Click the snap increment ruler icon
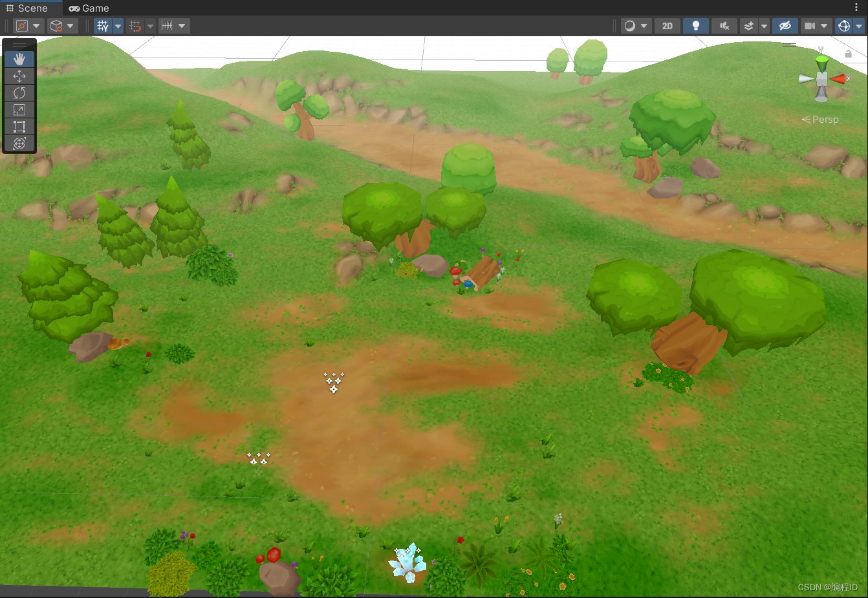This screenshot has width=868, height=598. [167, 26]
